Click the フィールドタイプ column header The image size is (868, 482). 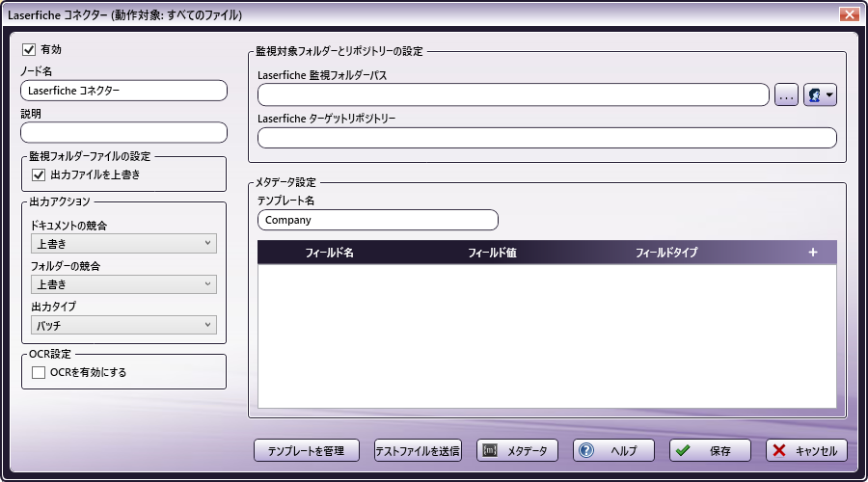coord(666,253)
